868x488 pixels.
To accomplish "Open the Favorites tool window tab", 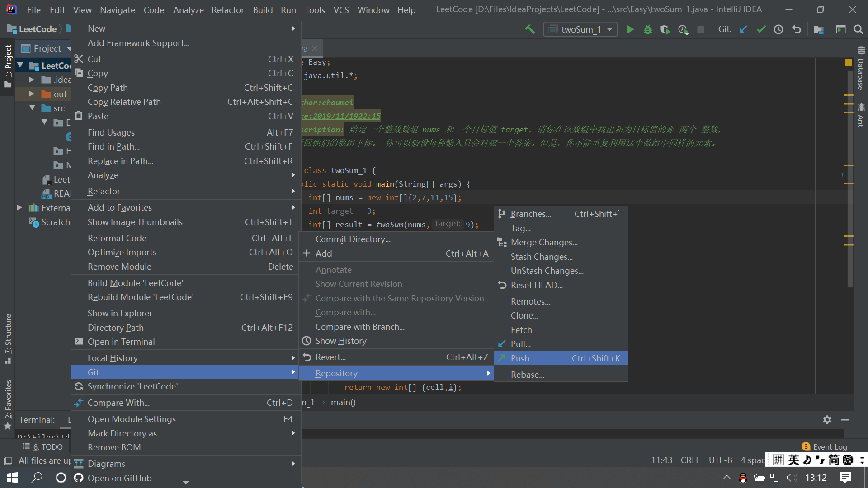I will pyautogui.click(x=8, y=404).
